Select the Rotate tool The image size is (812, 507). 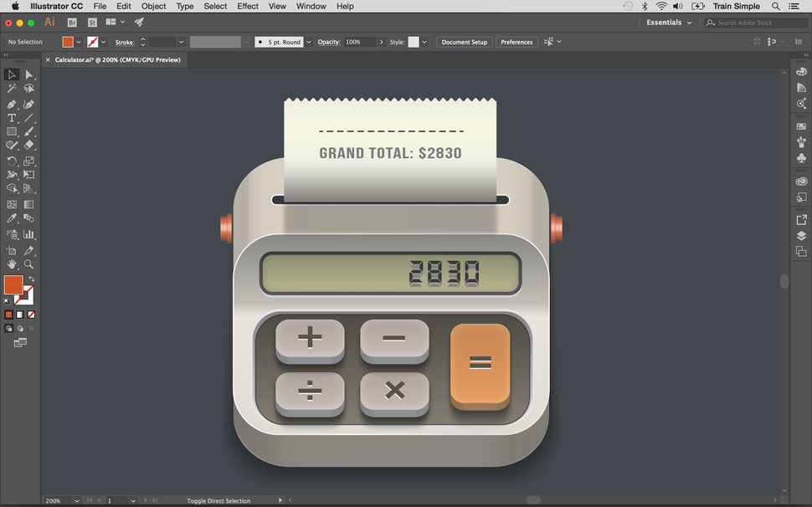point(12,161)
